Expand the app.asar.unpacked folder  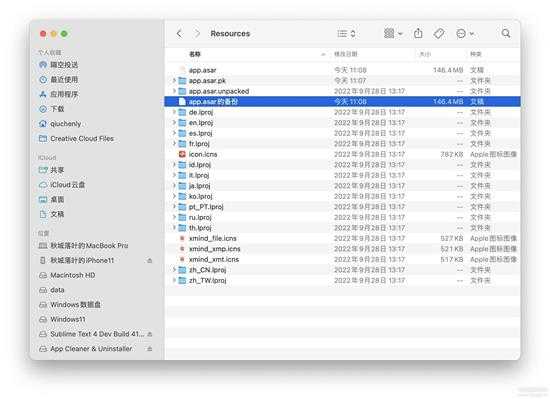coord(174,91)
